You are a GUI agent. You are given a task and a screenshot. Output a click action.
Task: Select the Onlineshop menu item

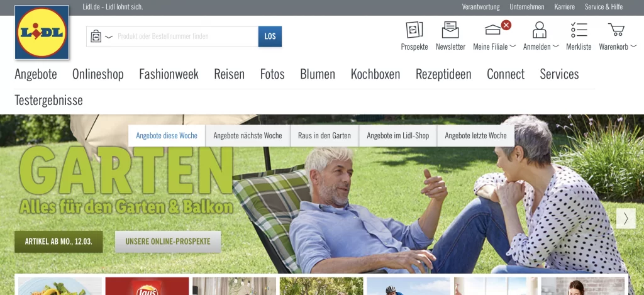(97, 74)
